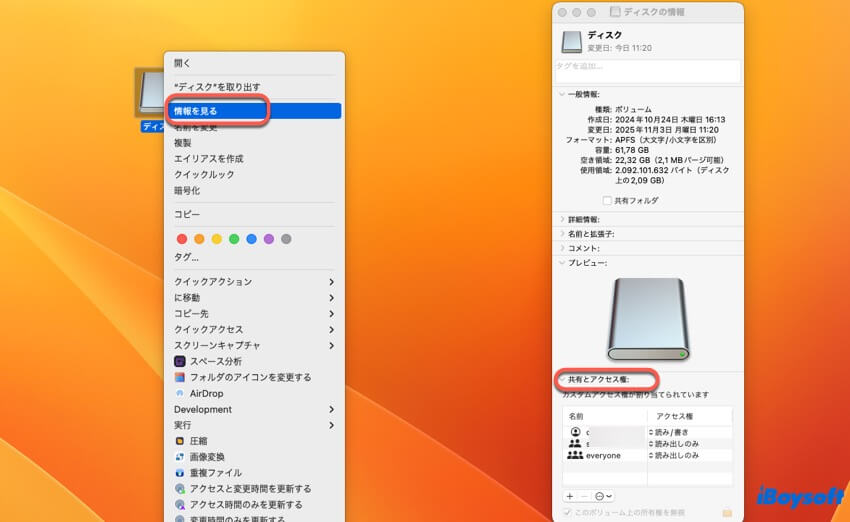Click the everyone group icon
Viewport: 850px width, 522px height.
pos(575,455)
